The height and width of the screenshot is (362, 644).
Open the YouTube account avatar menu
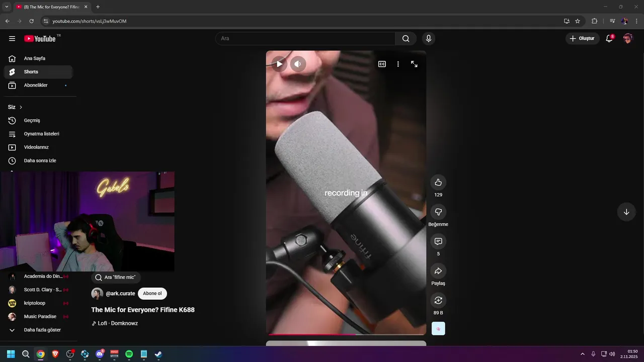click(x=627, y=39)
